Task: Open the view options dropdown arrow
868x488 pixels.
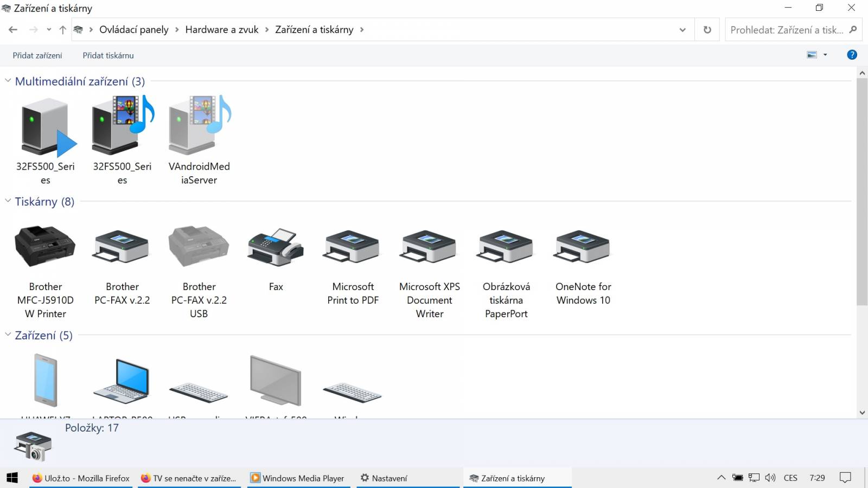Action: (x=825, y=55)
